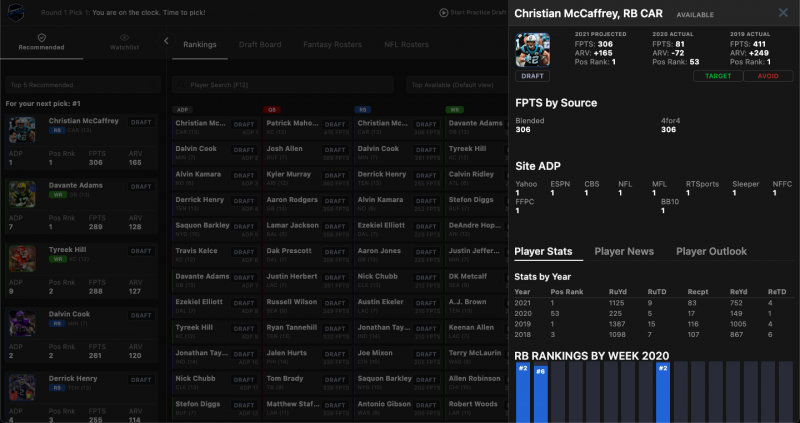
Task: Open the Watchlist eye tab
Action: (125, 42)
